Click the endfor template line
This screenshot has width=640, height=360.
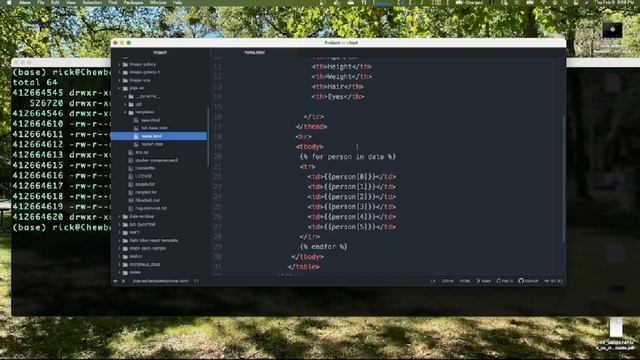(323, 247)
